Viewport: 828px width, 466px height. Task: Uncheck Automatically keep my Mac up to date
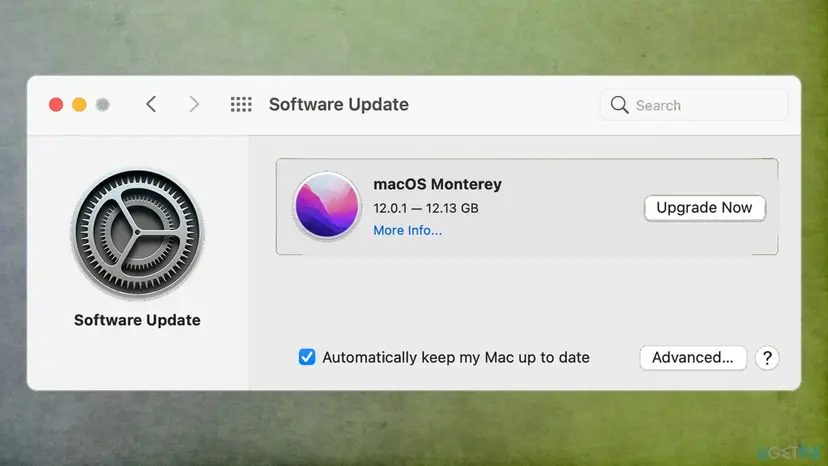coord(307,357)
